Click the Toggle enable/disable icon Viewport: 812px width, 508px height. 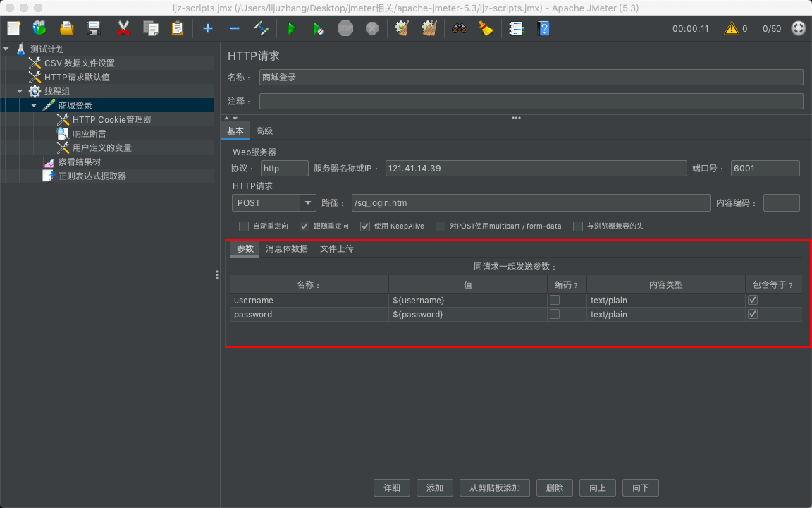(x=262, y=28)
